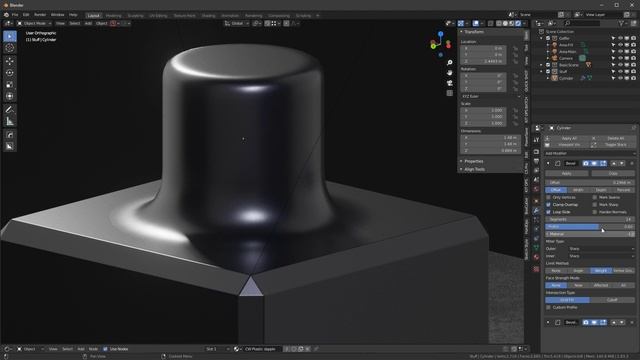
Task: Switch to the Sculpting workspace tab
Action: coord(136,16)
